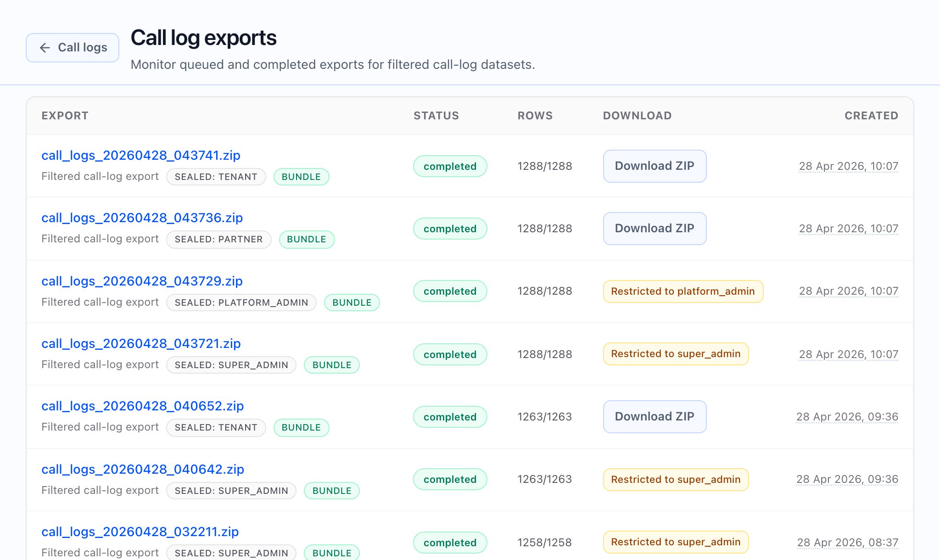The image size is (940, 560).
Task: Open call_logs_20260428_040642.zip link
Action: click(x=143, y=470)
